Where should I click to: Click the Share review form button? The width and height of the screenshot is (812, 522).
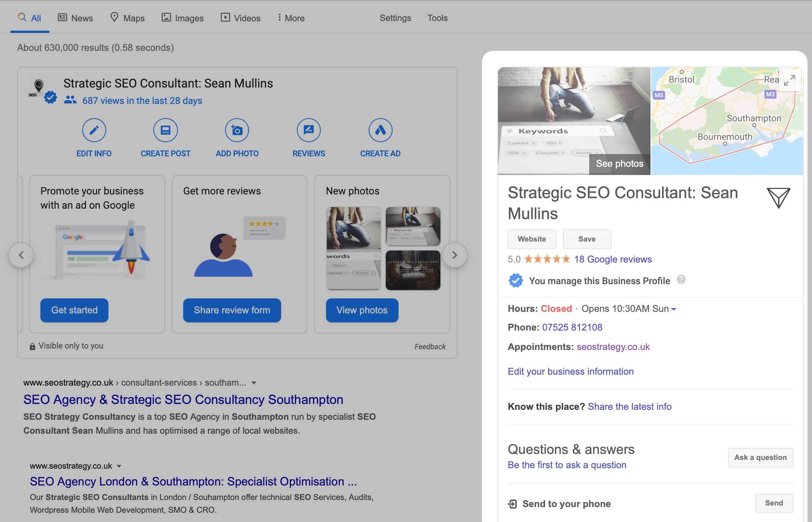click(x=232, y=310)
